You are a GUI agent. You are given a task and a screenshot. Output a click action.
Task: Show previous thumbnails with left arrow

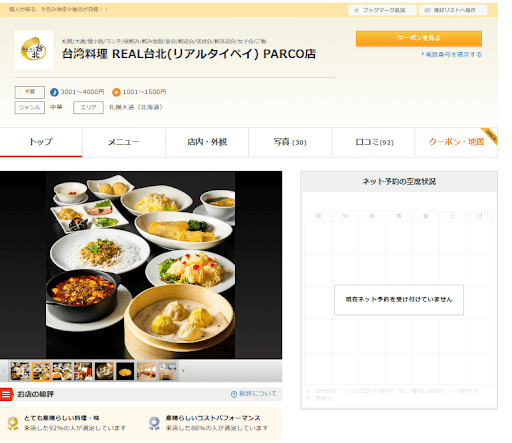pos(4,371)
